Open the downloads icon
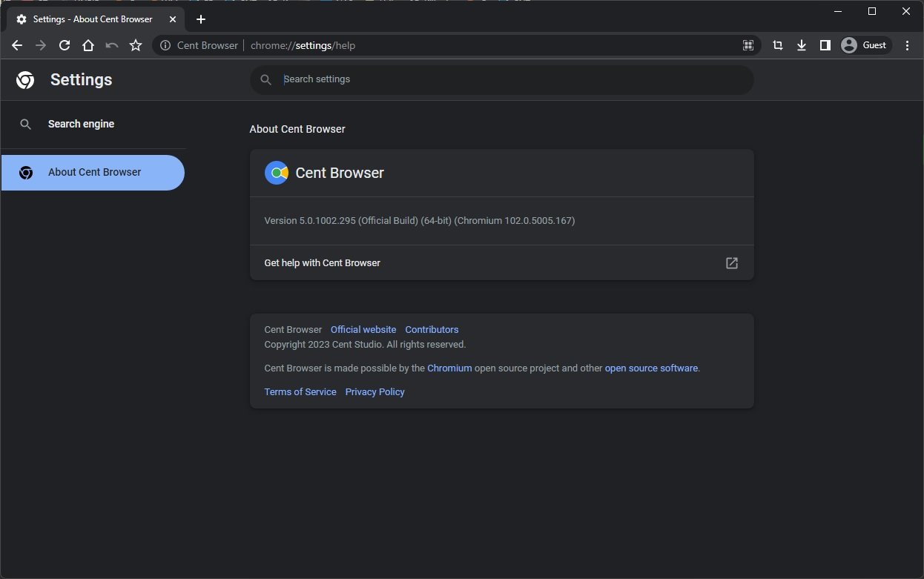924x579 pixels. (x=801, y=45)
